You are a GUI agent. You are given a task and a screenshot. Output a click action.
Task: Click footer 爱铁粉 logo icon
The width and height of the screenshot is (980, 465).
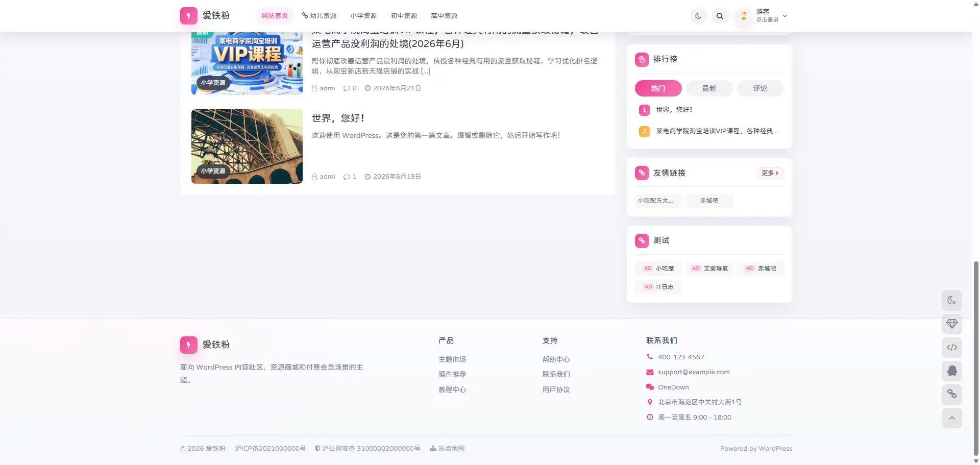188,345
